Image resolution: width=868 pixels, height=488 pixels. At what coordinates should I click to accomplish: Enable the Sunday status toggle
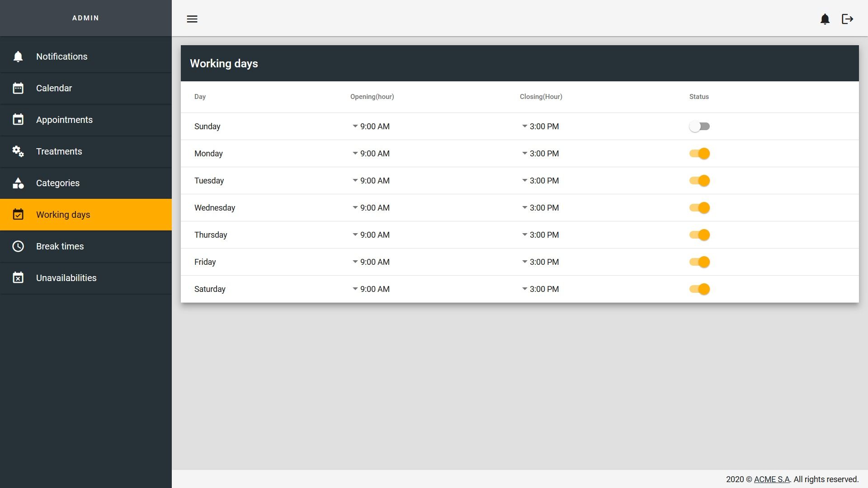tap(699, 127)
